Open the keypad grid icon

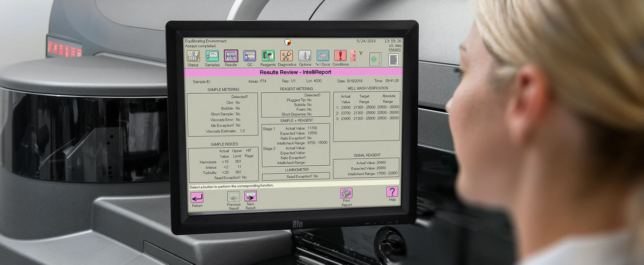(x=393, y=59)
